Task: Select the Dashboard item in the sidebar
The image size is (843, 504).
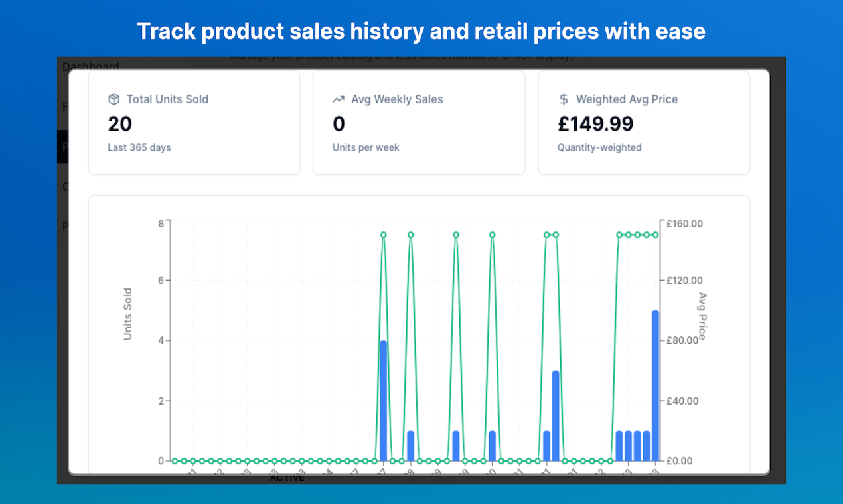Action: [x=91, y=66]
